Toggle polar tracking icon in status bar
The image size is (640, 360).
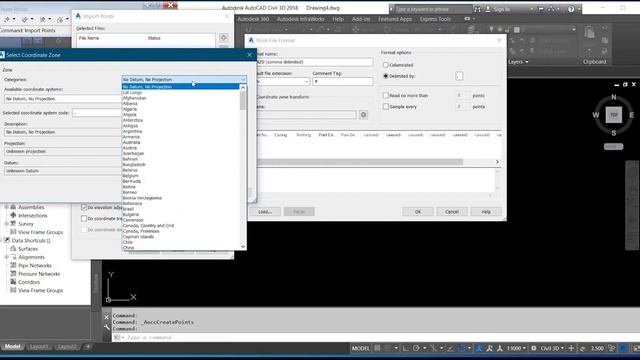(x=416, y=348)
